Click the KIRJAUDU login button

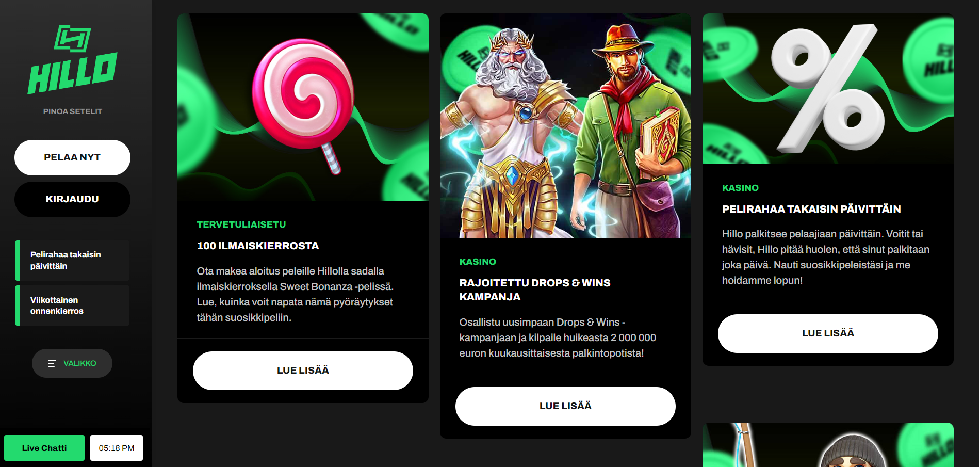coord(72,199)
